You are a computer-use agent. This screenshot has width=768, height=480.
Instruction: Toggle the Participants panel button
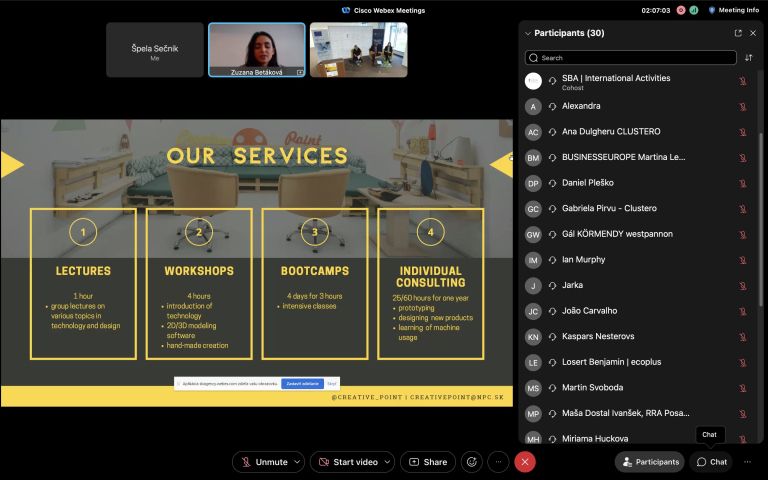click(x=650, y=462)
